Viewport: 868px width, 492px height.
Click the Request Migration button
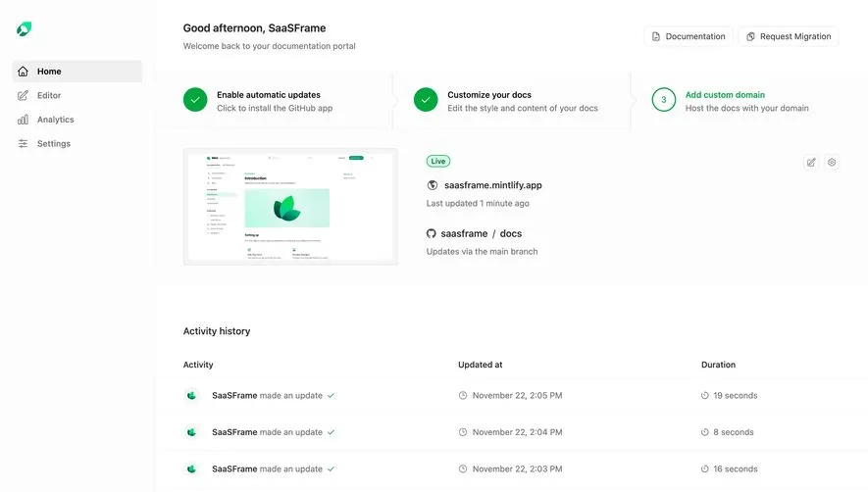(x=789, y=36)
